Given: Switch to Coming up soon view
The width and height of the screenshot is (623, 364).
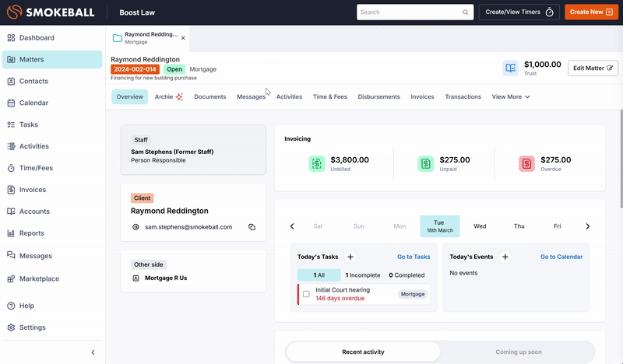Looking at the screenshot, I should tap(519, 352).
